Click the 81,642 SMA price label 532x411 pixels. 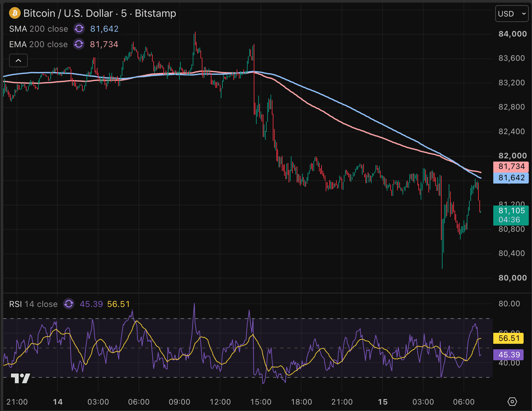(511, 178)
